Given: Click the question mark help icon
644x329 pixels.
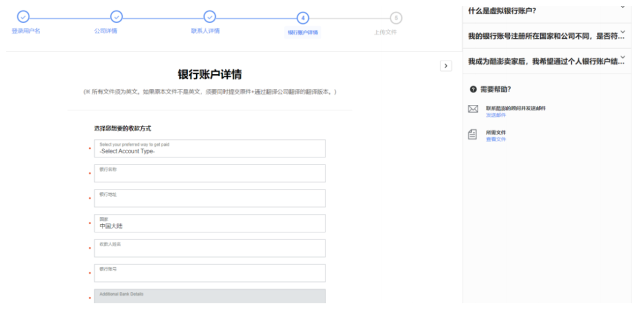Looking at the screenshot, I should 473,89.
